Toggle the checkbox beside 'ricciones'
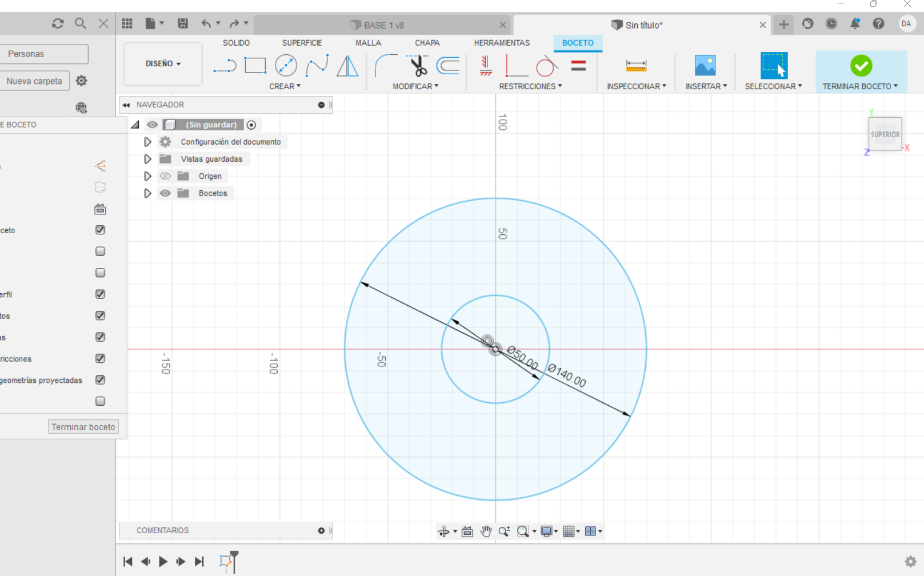The height and width of the screenshot is (576, 924). [100, 358]
